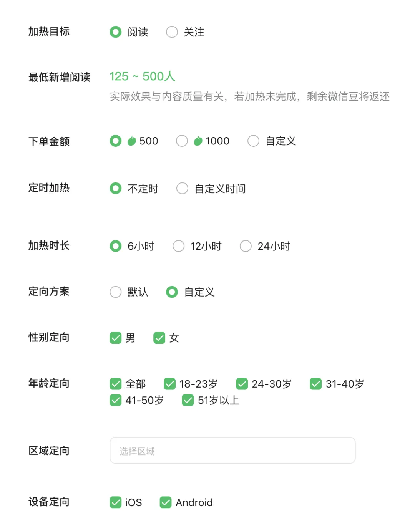Uncheck the 51岁以上 age group
This screenshot has width=415, height=532.
click(x=188, y=400)
